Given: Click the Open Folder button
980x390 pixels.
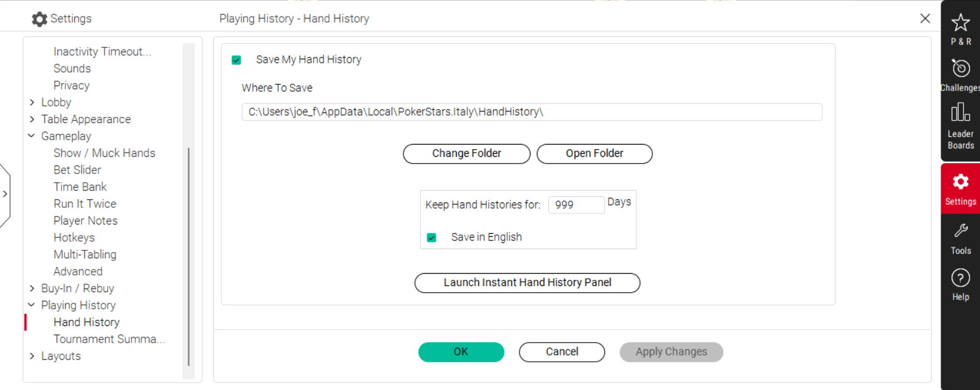Looking at the screenshot, I should click(595, 154).
